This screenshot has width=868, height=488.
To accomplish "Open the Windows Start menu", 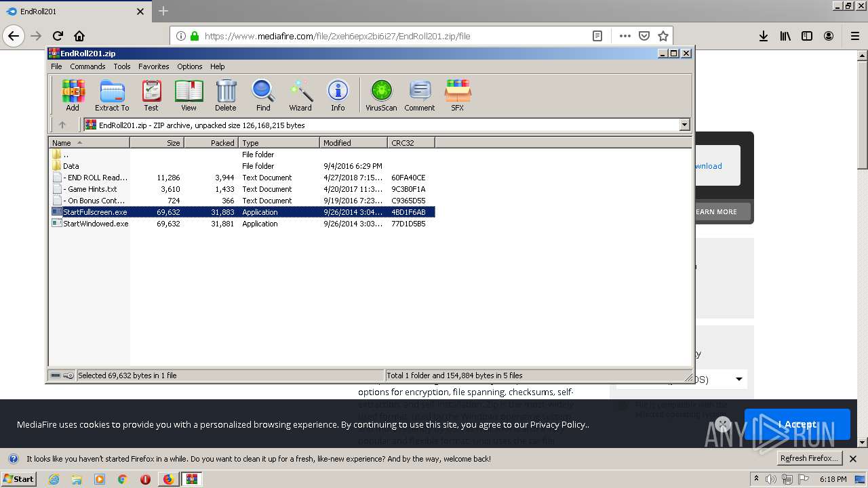I will tap(18, 479).
